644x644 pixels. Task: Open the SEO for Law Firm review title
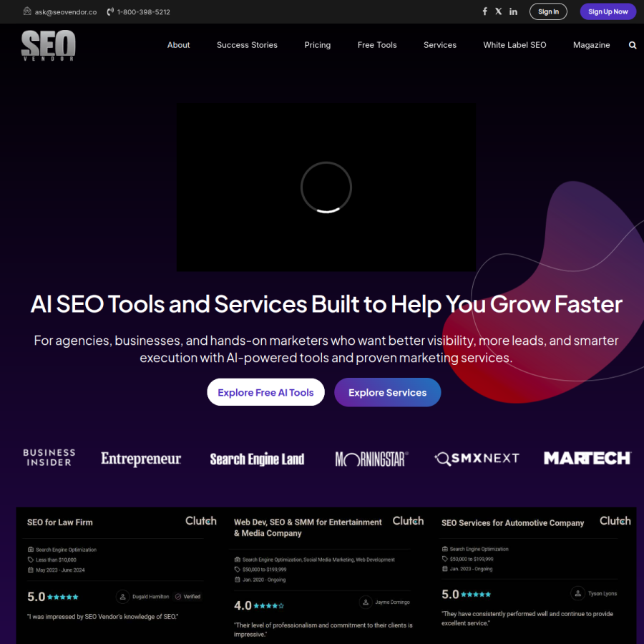coord(60,522)
